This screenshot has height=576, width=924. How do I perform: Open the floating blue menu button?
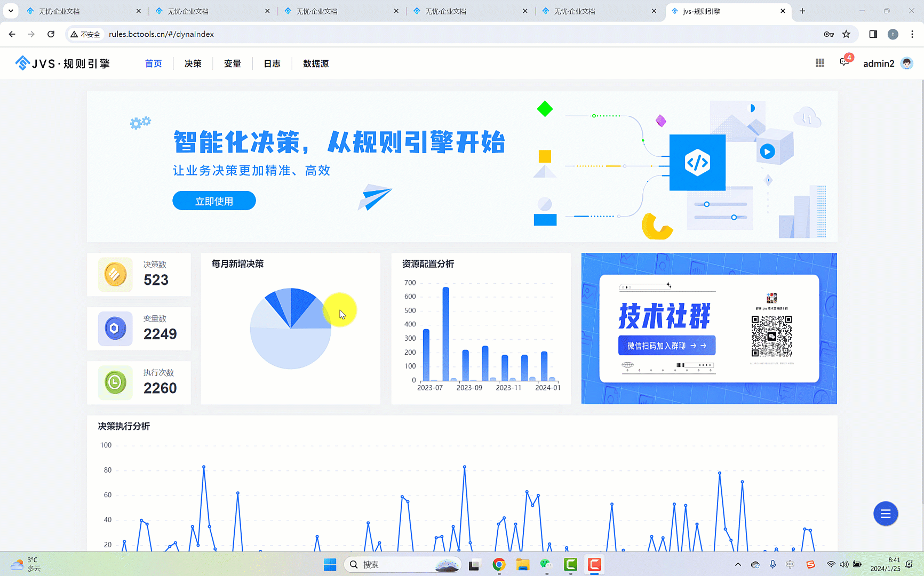(x=886, y=514)
